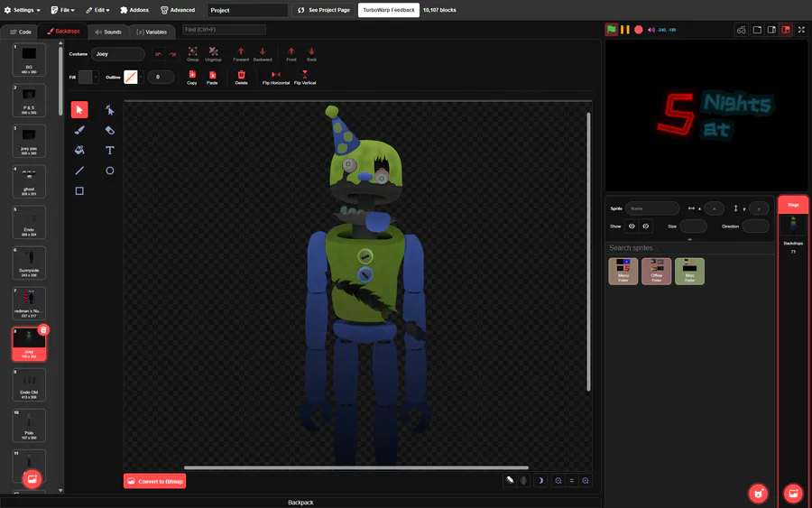This screenshot has width=812, height=508.
Task: Enter full screen stage mode
Action: [802, 30]
